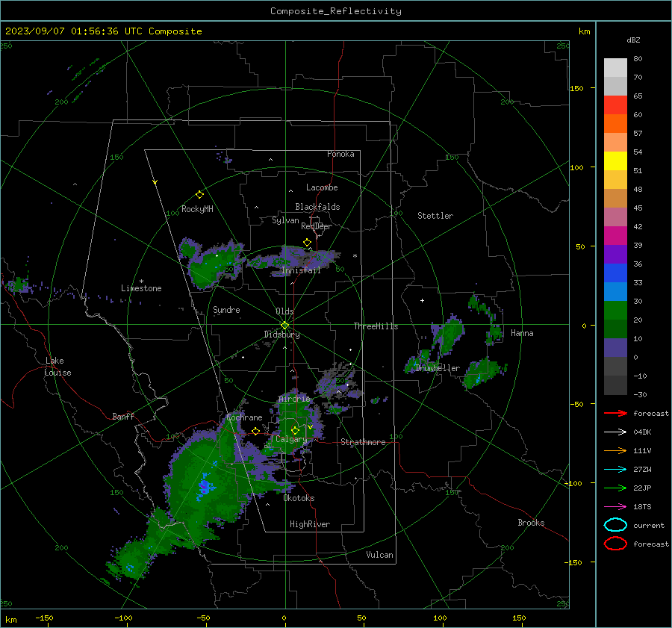Click the Lake Louise label
Viewport: 672px width, 628px height.
pyautogui.click(x=57, y=367)
